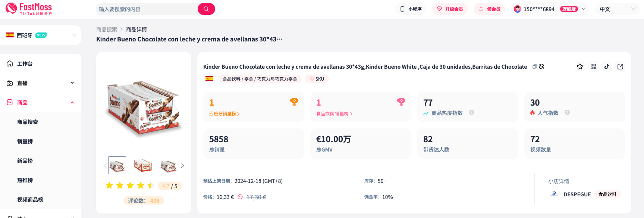This screenshot has height=218, width=644.
Task: Open product via external link icon
Action: coord(621,66)
